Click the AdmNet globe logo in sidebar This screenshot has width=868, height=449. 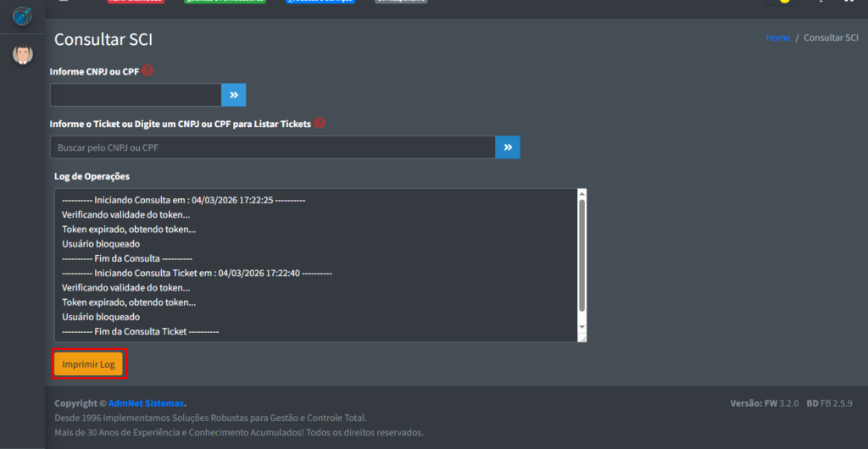(22, 15)
